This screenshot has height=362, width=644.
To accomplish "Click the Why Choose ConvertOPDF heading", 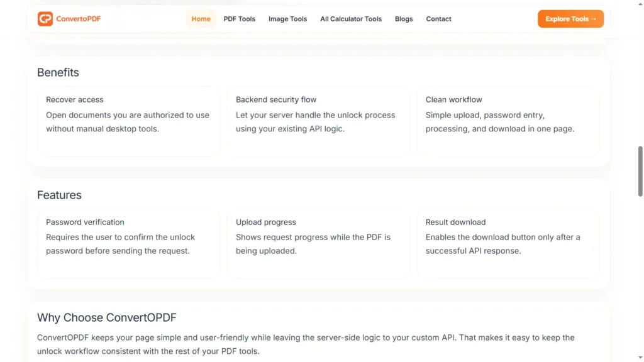I will point(107,317).
